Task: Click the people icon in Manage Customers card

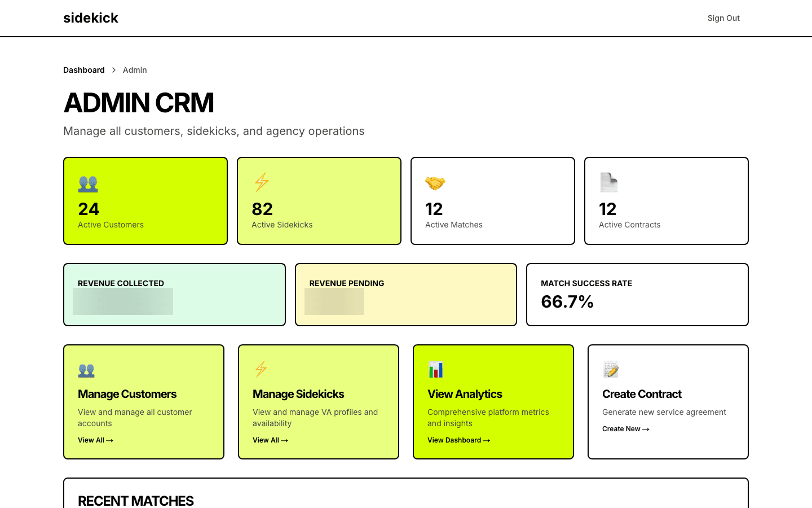Action: pos(86,370)
